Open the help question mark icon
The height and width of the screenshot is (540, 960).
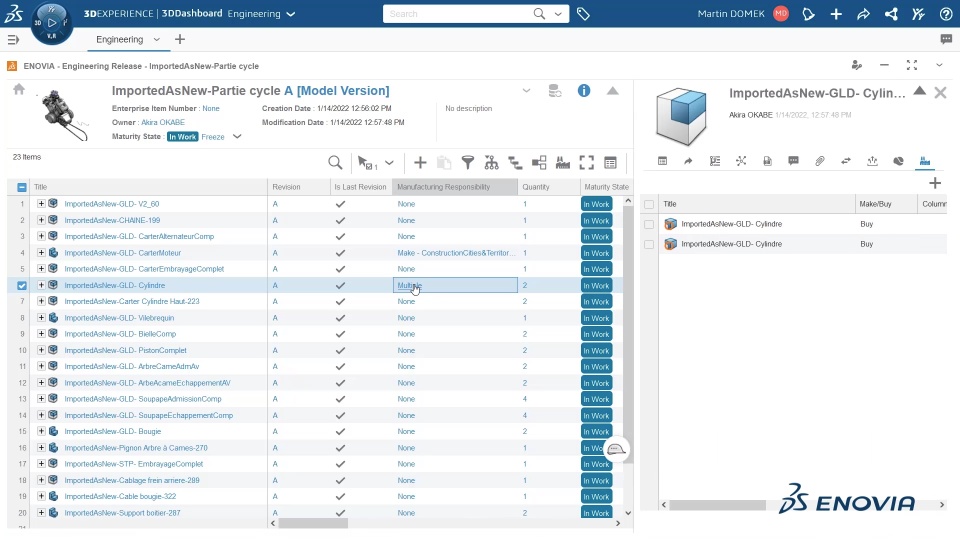945,13
